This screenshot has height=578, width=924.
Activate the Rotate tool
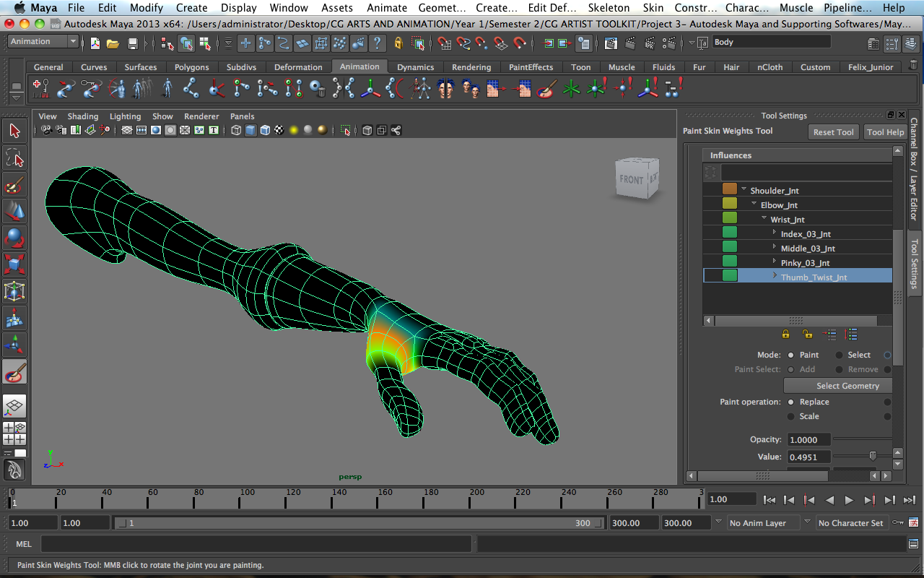pos(14,237)
